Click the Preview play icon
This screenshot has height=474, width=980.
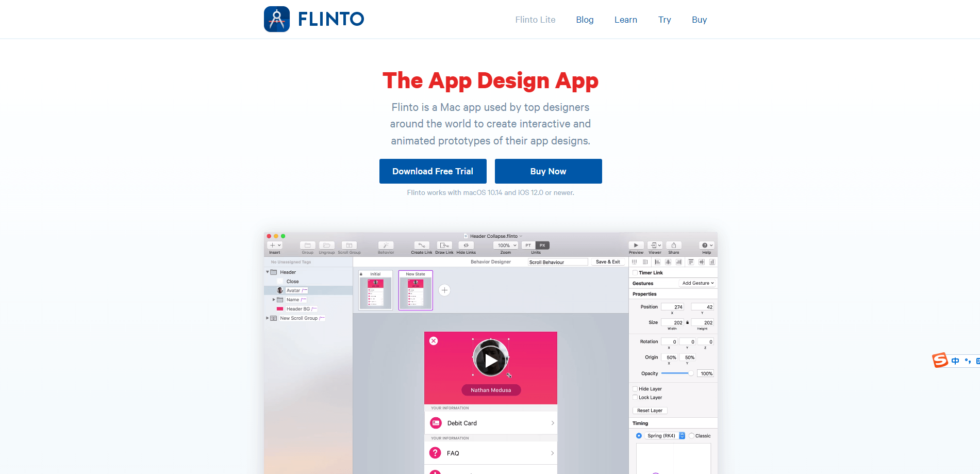pyautogui.click(x=636, y=246)
